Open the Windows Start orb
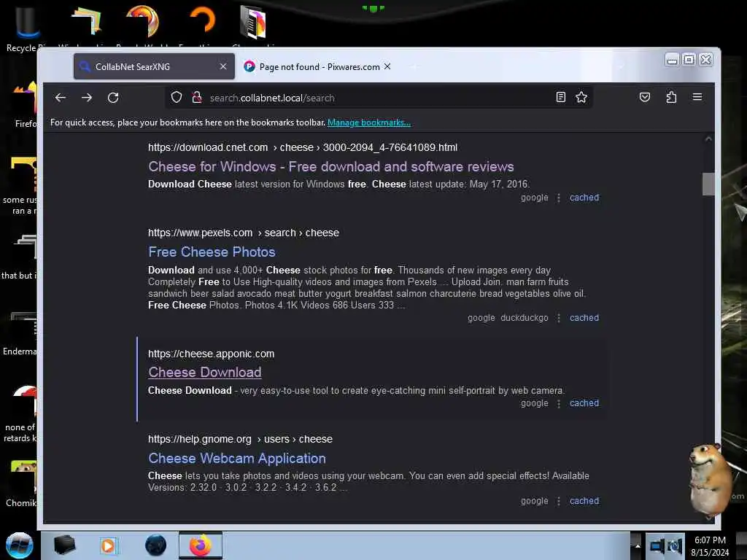747x560 pixels. tap(20, 545)
